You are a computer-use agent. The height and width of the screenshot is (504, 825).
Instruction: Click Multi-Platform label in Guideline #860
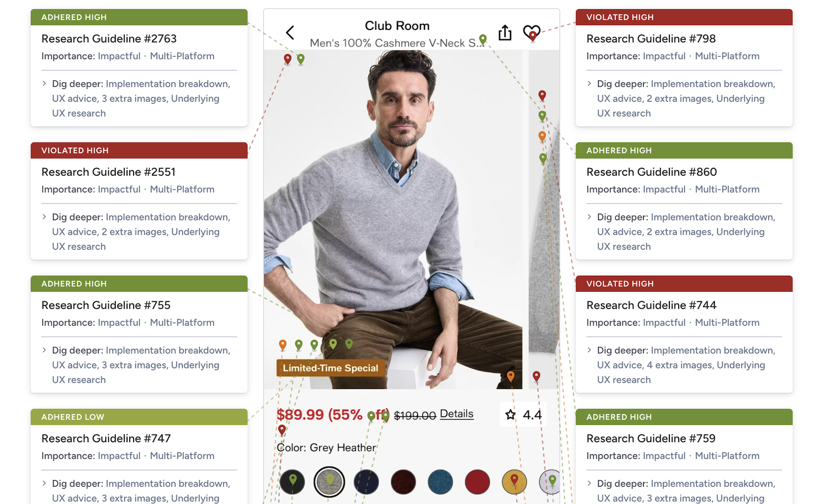[727, 189]
